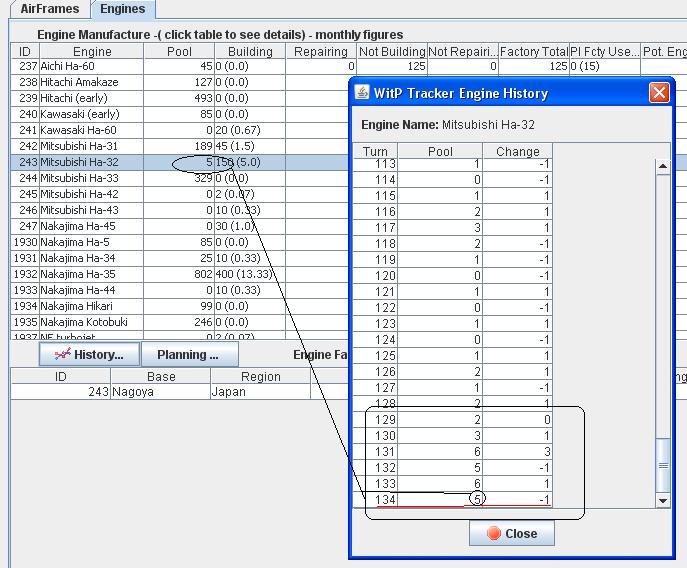Select the Nakajima Hikari row
Image resolution: width=687 pixels, height=568 pixels.
[x=180, y=306]
